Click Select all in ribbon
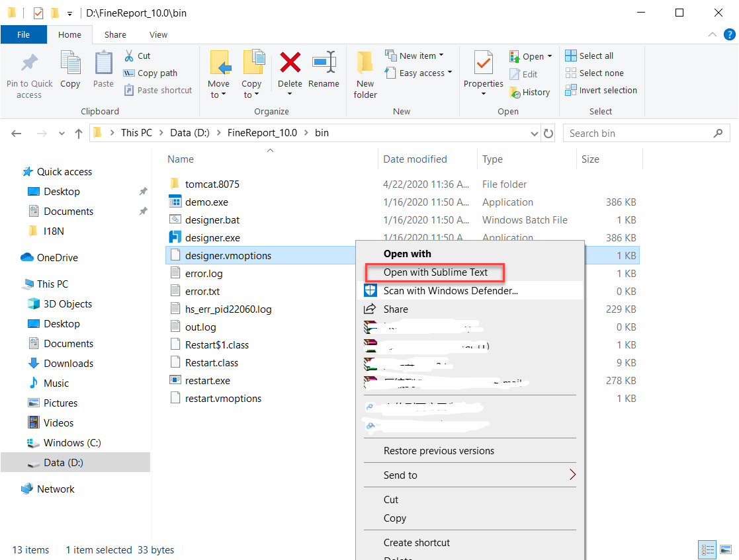 click(x=589, y=56)
